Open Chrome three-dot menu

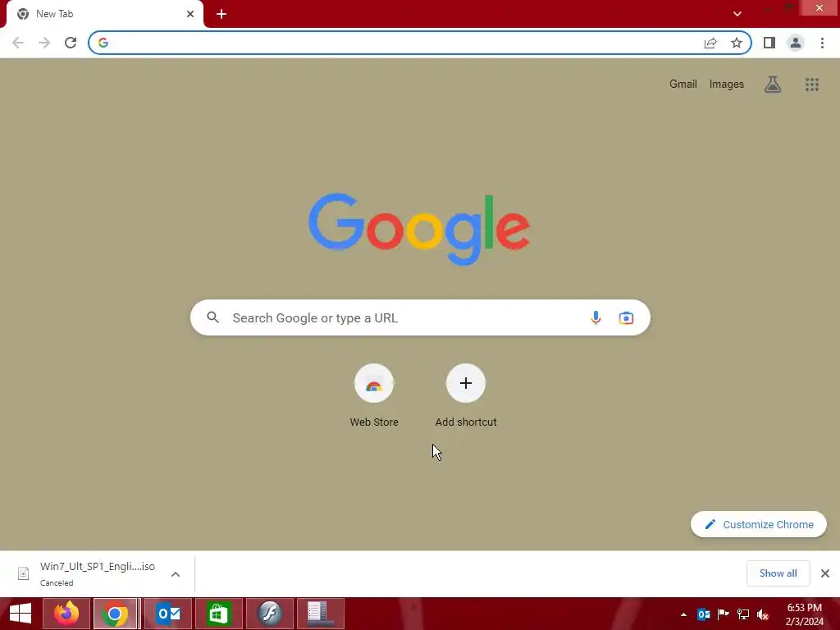click(x=822, y=43)
